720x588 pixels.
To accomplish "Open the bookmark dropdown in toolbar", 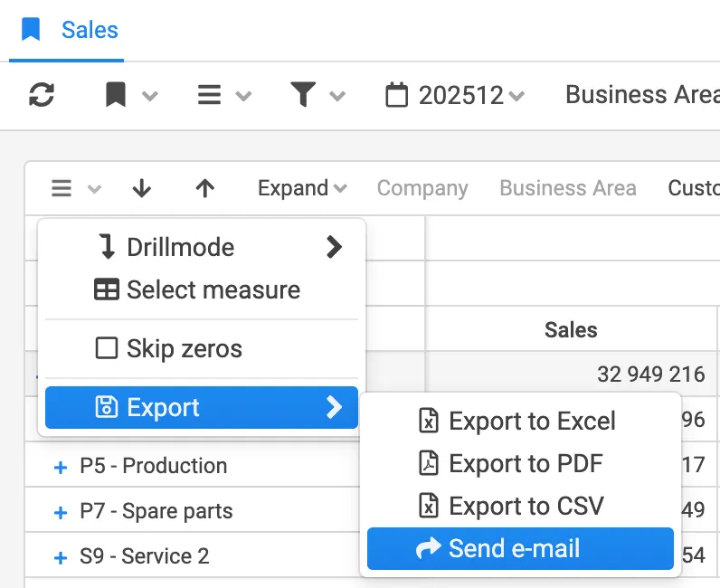I will click(x=129, y=95).
